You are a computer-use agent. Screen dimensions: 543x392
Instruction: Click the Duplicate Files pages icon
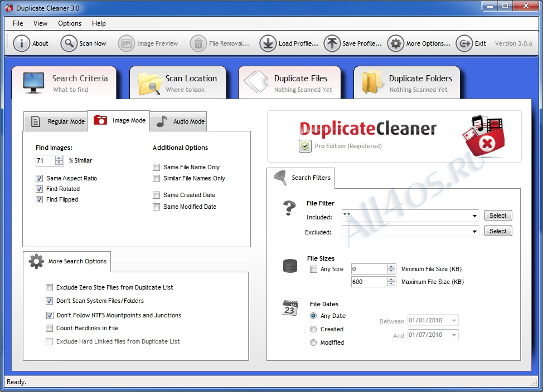coord(256,82)
